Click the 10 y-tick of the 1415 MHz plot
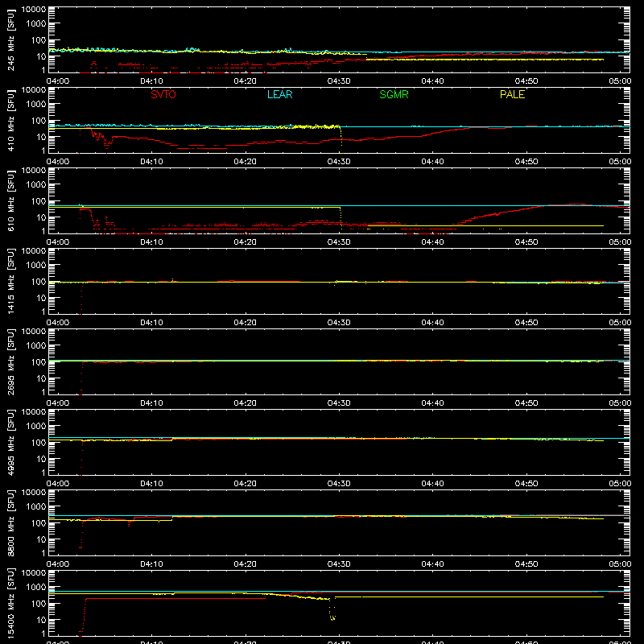This screenshot has width=644, height=644. [42, 298]
